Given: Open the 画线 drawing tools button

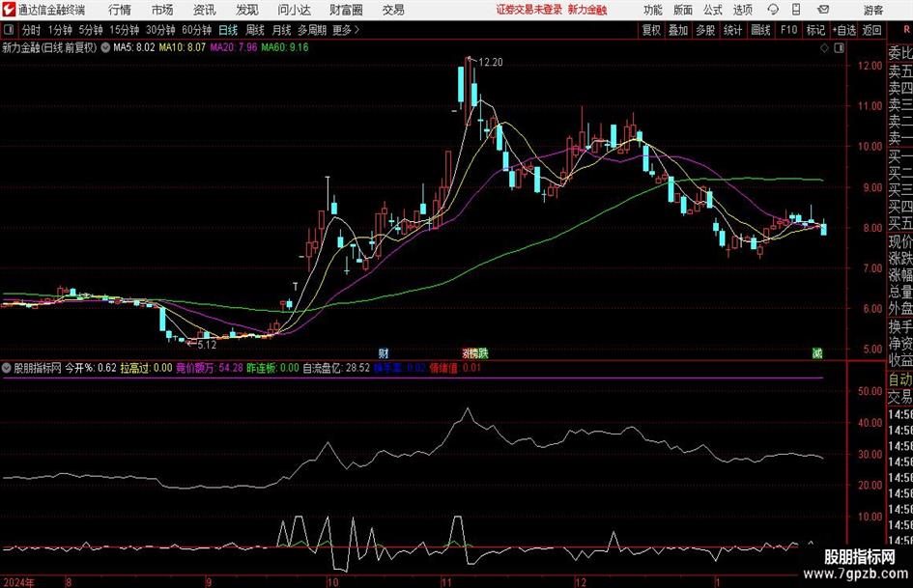Looking at the screenshot, I should tap(760, 30).
